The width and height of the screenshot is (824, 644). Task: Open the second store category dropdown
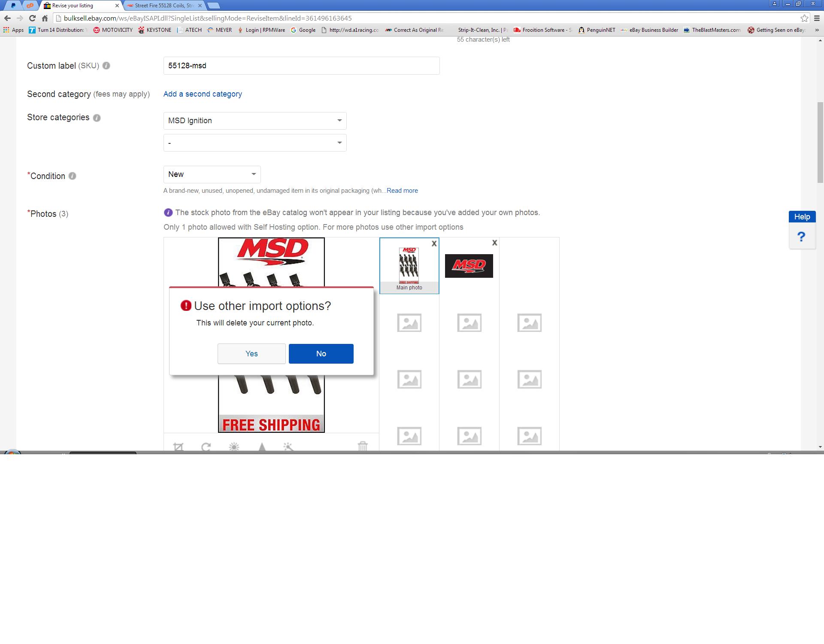(255, 143)
